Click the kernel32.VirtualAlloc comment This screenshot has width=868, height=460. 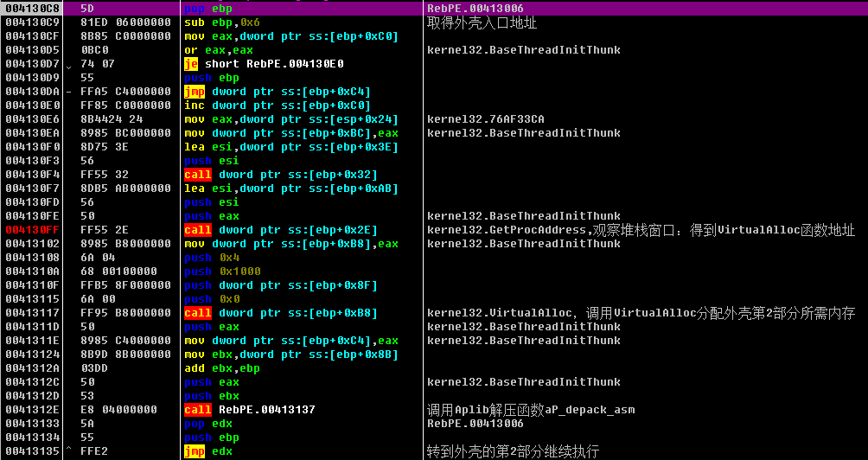coord(641,313)
